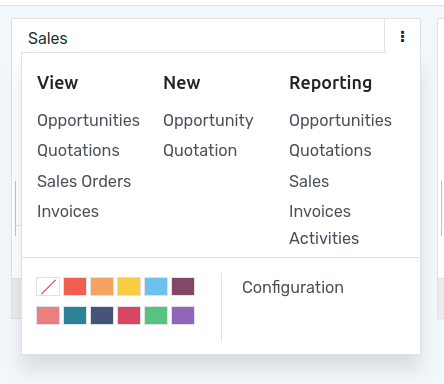The width and height of the screenshot is (444, 384).
Task: Open the Configuration link
Action: (x=293, y=287)
